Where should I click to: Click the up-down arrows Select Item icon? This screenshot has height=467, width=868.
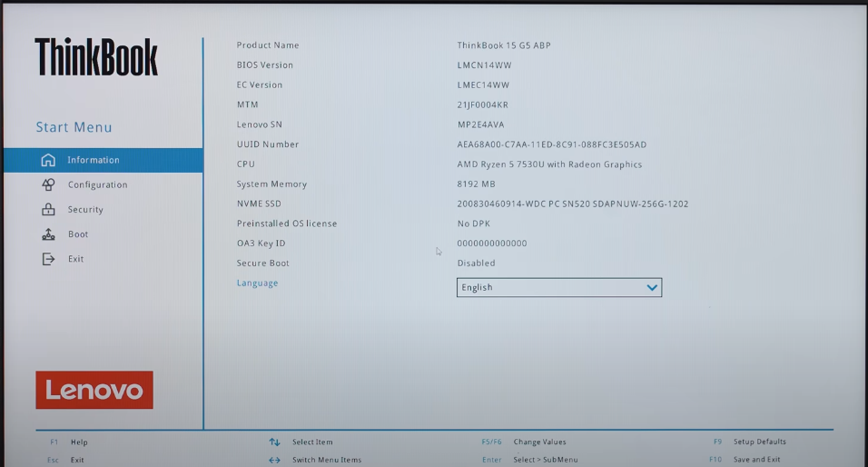274,442
